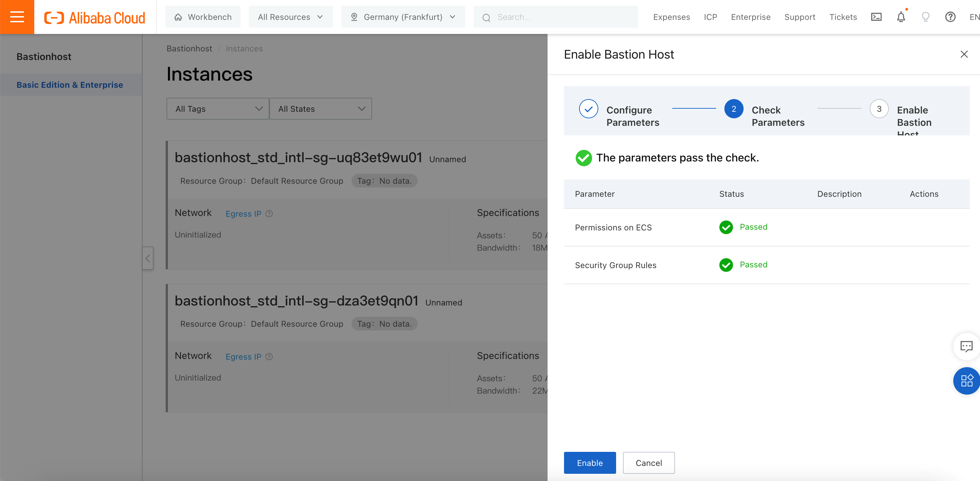Click the Security Group Rules parameter row
Image resolution: width=980 pixels, height=481 pixels.
[x=766, y=265]
